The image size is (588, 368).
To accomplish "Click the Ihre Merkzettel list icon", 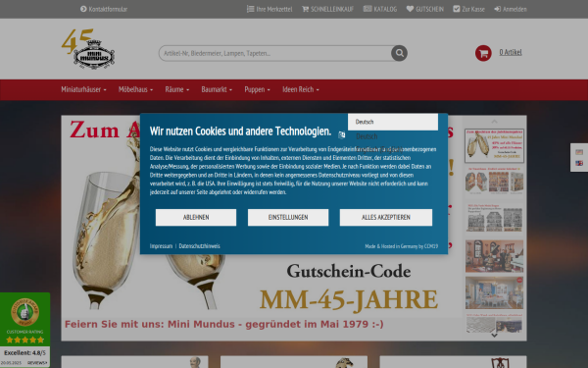I will 250,9.
